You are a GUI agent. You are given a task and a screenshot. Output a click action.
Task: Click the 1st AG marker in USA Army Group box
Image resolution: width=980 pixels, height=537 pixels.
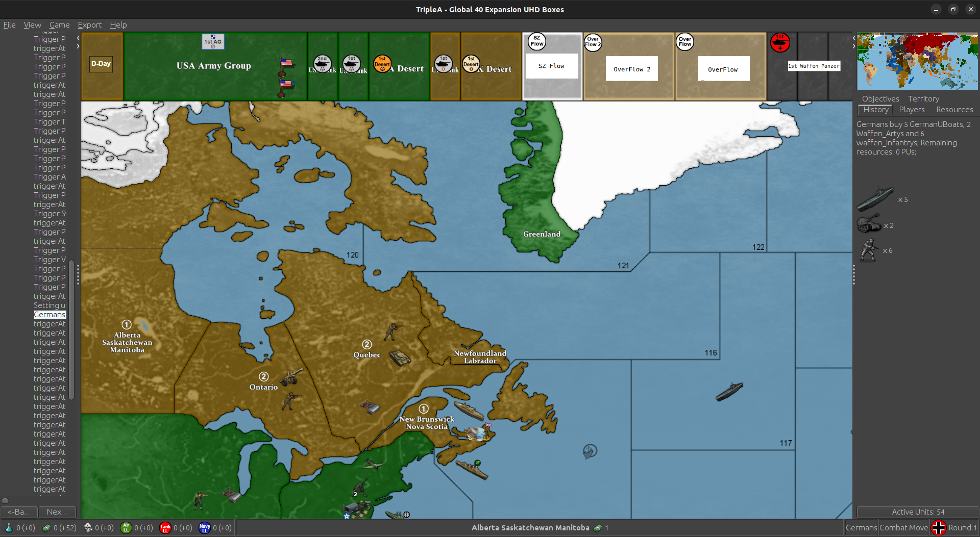pyautogui.click(x=213, y=41)
